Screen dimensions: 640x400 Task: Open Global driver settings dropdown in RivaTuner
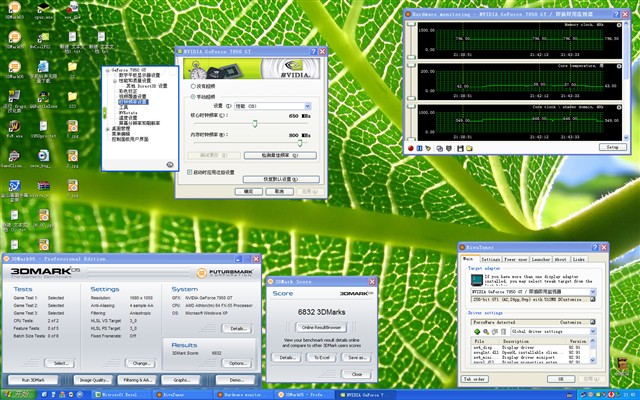(x=553, y=331)
